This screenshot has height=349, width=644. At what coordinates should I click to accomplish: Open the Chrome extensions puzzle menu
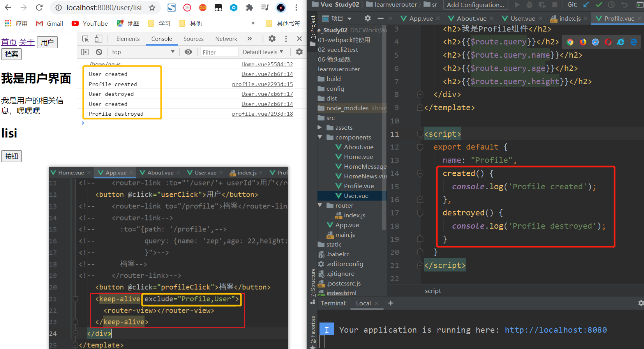pos(250,7)
